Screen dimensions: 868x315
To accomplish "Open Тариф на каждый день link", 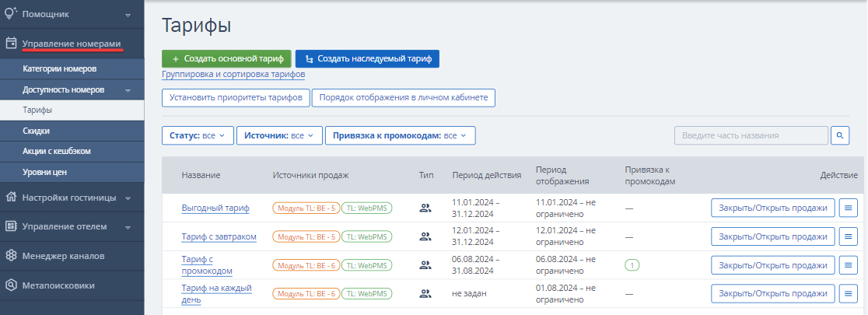I will pos(216,294).
